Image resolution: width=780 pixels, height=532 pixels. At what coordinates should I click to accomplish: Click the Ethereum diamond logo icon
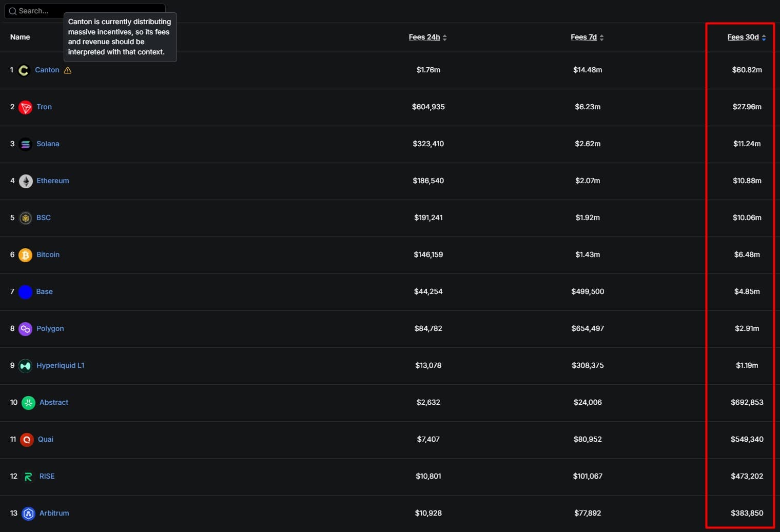tap(25, 181)
